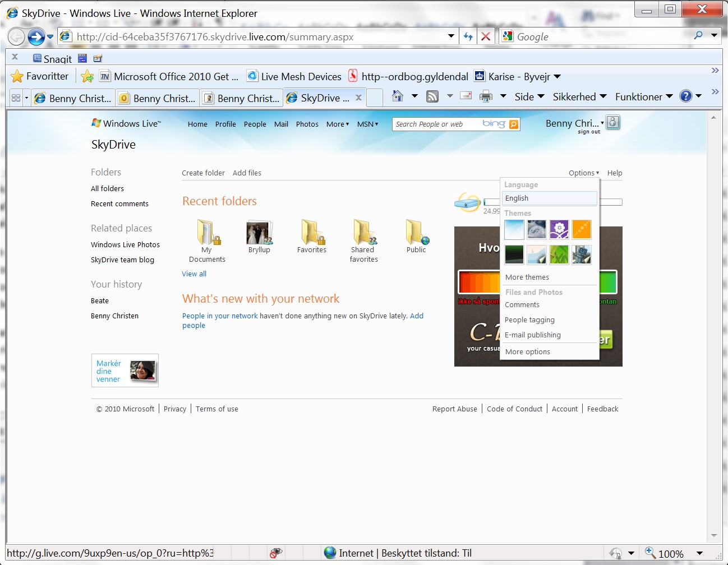Click the Home page icon

[x=398, y=96]
